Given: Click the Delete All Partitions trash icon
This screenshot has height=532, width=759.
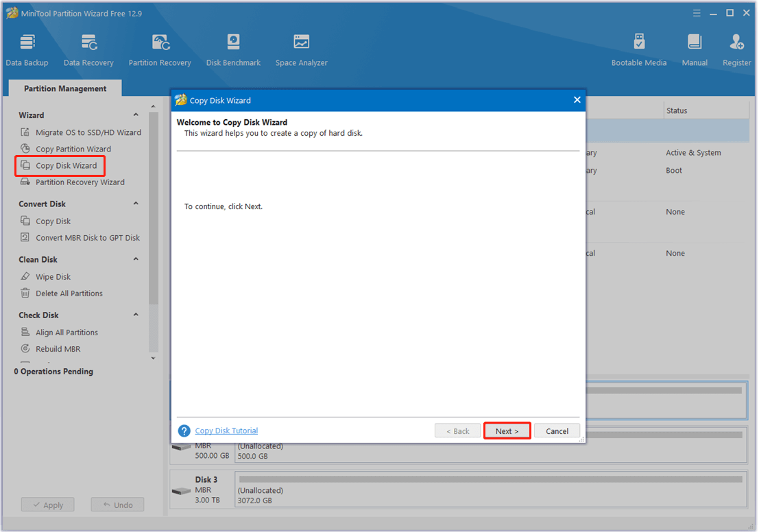Looking at the screenshot, I should 25,293.
